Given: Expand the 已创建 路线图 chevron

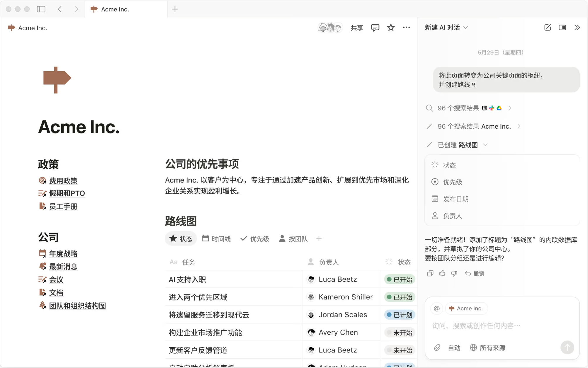Looking at the screenshot, I should coord(486,144).
